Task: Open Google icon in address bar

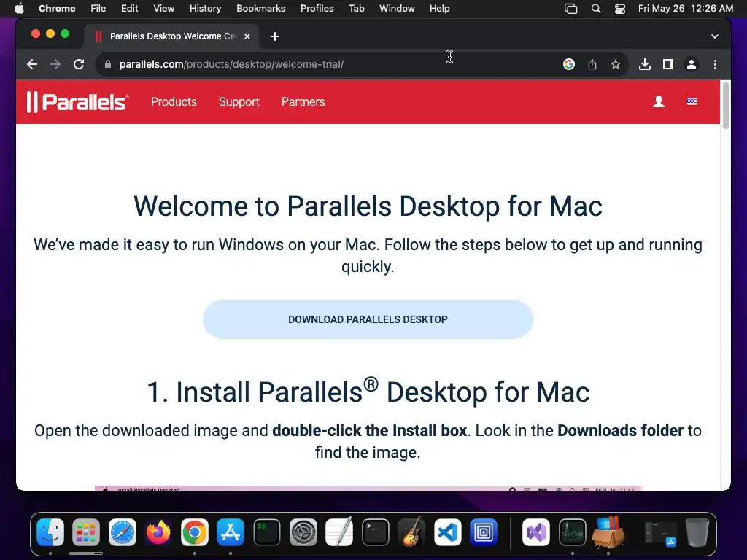Action: tap(568, 64)
